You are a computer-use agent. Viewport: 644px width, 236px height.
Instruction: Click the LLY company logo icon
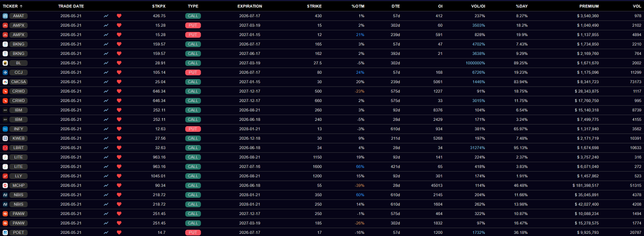point(5,176)
